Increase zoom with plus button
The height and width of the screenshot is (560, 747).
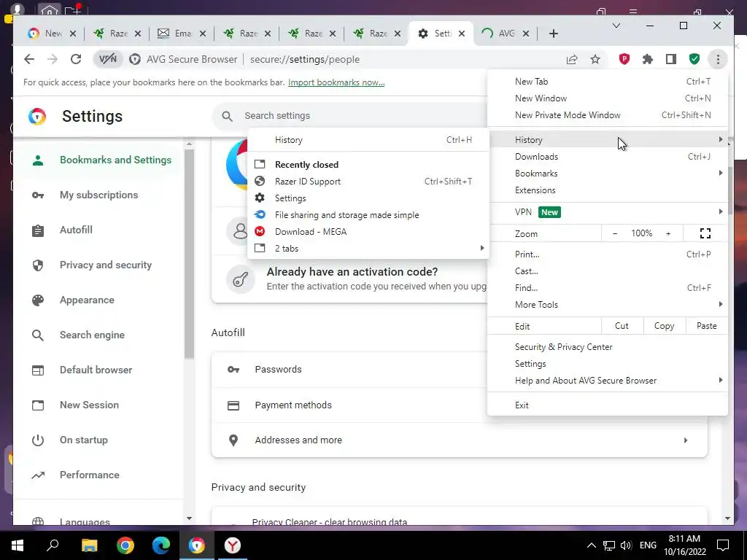point(668,233)
